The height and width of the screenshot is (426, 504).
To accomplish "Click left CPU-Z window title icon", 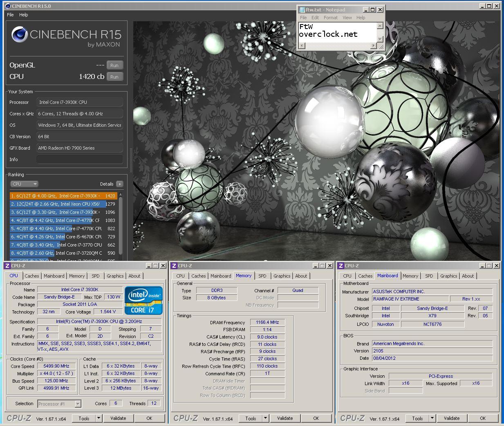I will pyautogui.click(x=7, y=266).
